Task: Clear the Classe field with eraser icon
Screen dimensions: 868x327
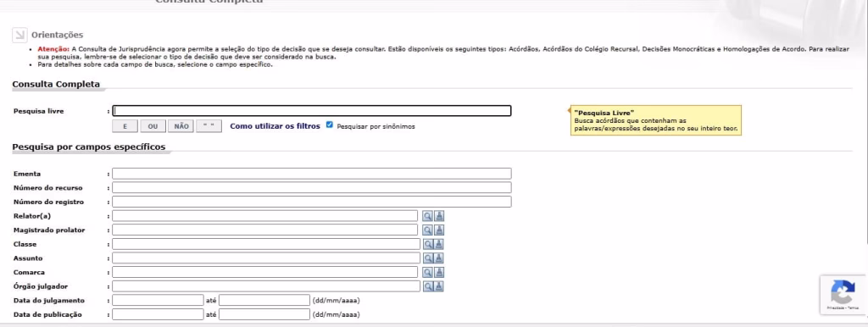Action: click(x=439, y=244)
